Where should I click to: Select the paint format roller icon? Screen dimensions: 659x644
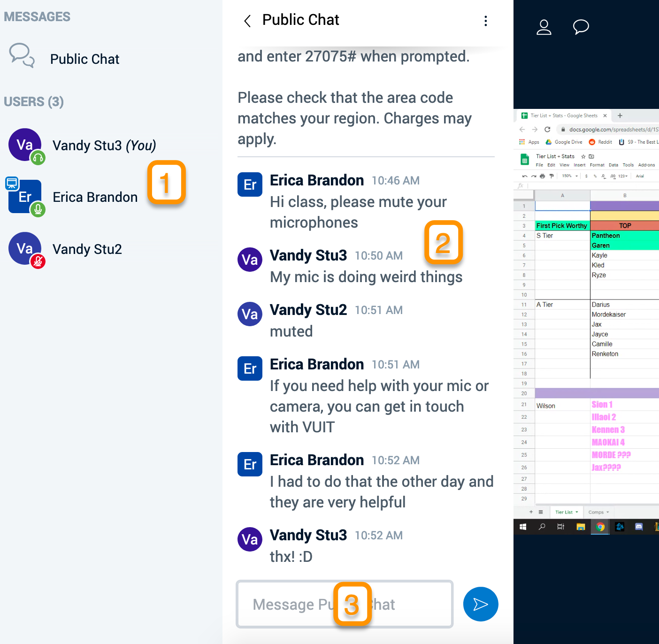[x=552, y=176]
